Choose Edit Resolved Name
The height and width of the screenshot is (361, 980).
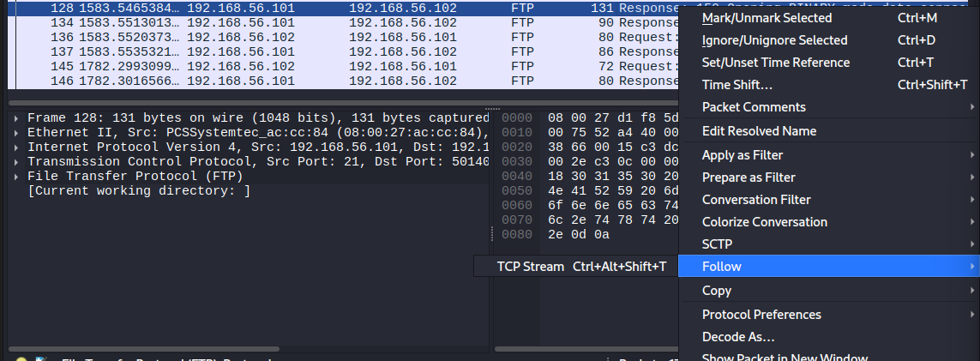click(x=759, y=131)
